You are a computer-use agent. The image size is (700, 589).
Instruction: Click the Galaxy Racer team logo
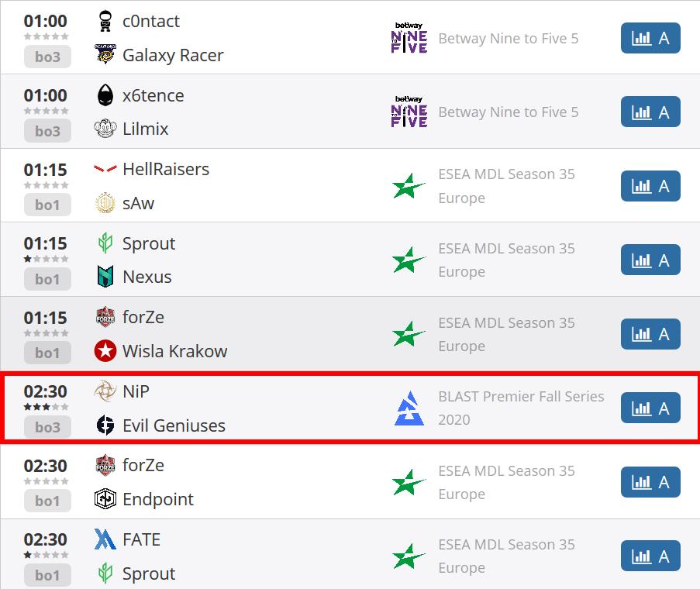[105, 55]
